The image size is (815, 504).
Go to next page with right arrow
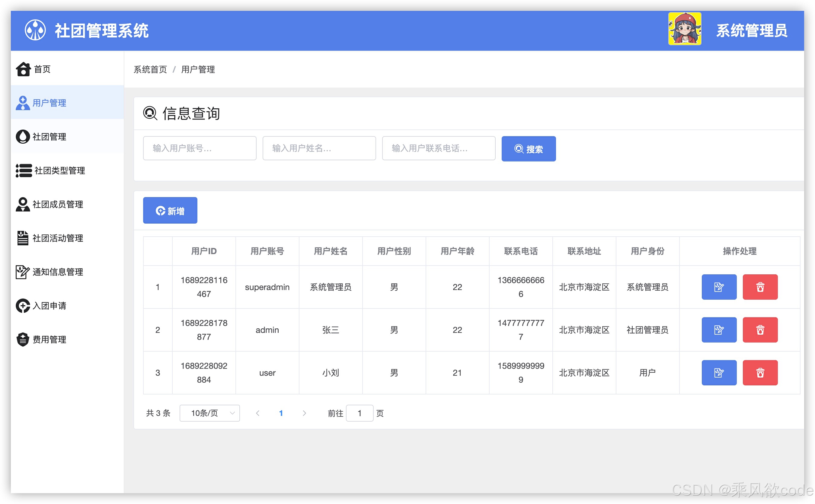coord(304,413)
